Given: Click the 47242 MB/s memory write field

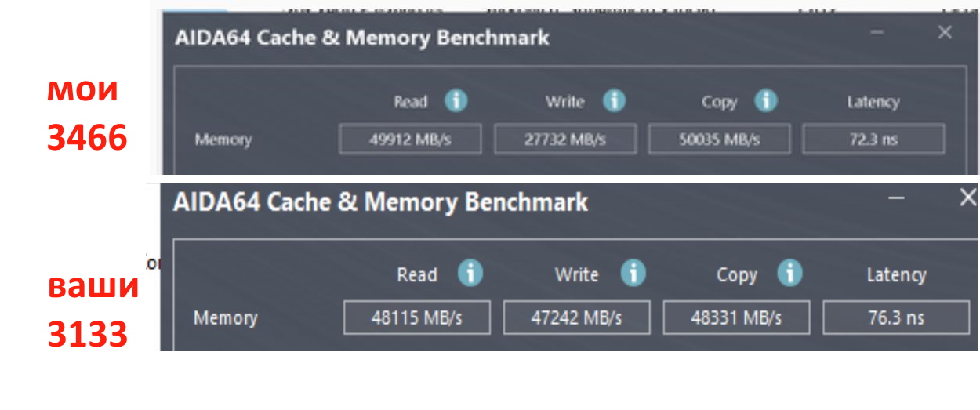Looking at the screenshot, I should pyautogui.click(x=576, y=317).
